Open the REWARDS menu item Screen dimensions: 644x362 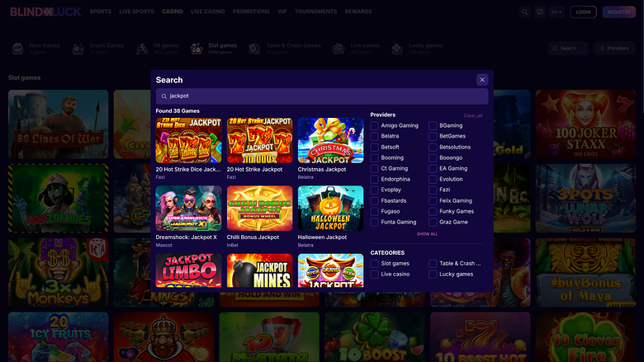click(x=358, y=12)
